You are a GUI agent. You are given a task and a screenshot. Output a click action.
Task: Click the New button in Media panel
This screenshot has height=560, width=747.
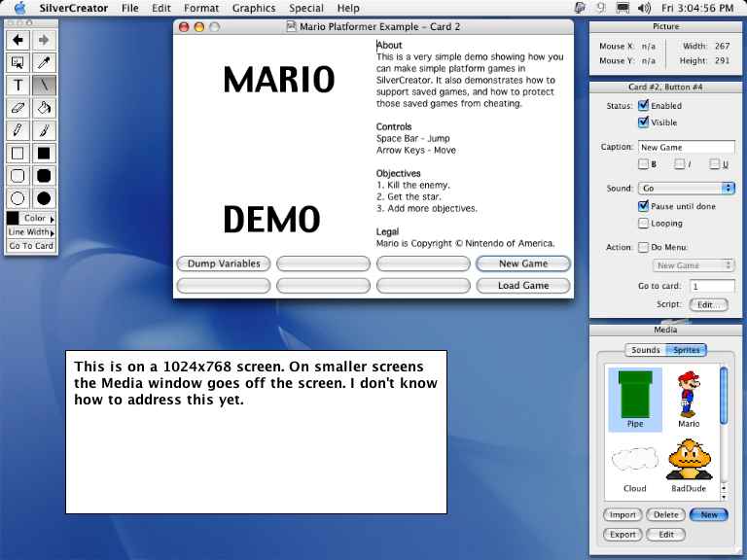709,514
